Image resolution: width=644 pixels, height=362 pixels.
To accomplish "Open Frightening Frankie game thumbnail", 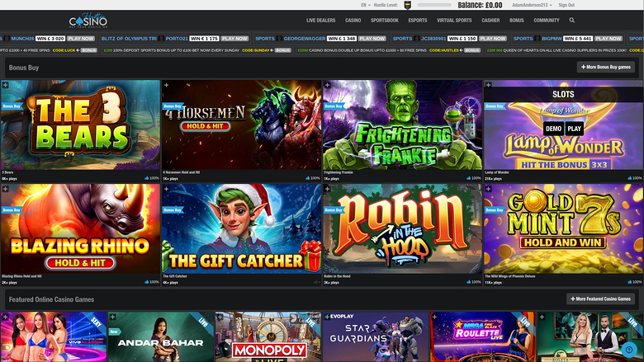I will (403, 125).
